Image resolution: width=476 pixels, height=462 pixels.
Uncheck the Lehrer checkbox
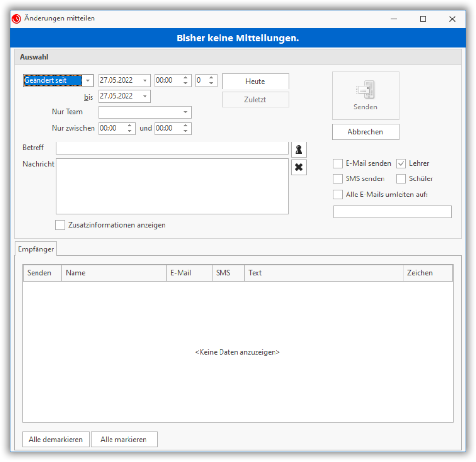click(401, 164)
